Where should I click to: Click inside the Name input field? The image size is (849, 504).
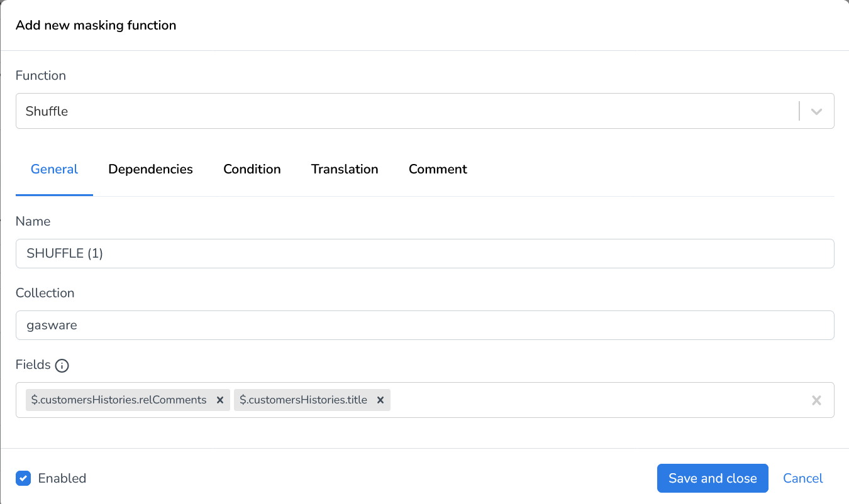(425, 253)
